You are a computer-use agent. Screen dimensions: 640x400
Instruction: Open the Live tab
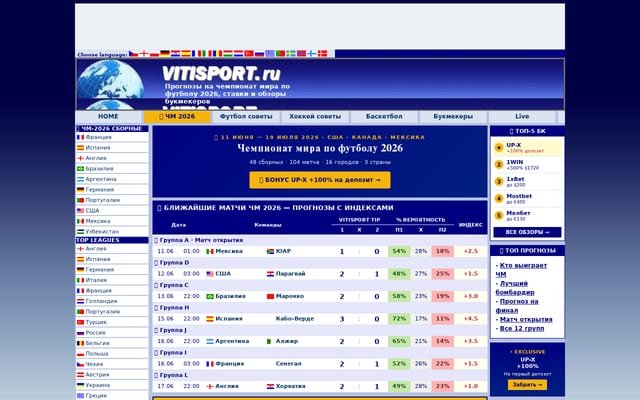[x=522, y=116]
